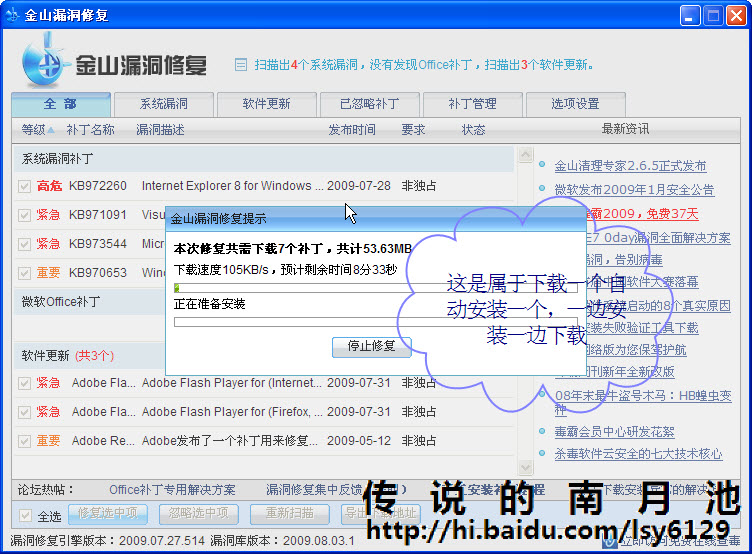Minimize the 金山漏洞修复 window
Image resolution: width=752 pixels, height=554 pixels.
690,15
